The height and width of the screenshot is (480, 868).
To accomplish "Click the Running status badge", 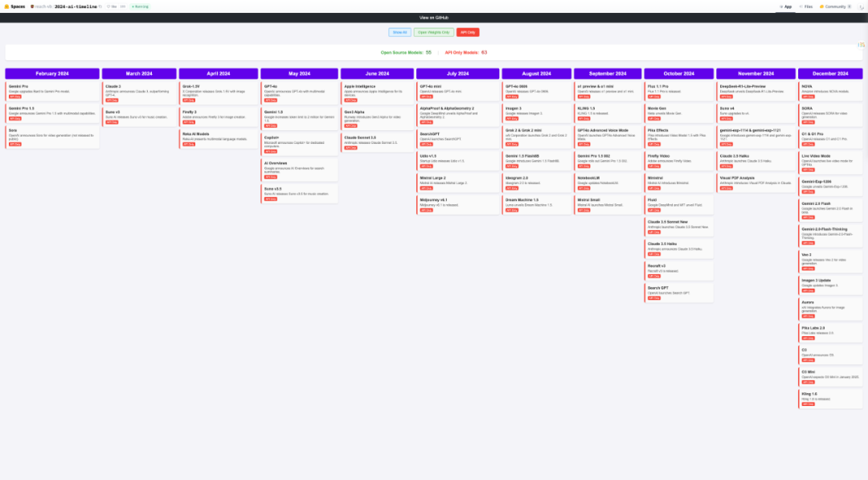I will 140,6.
